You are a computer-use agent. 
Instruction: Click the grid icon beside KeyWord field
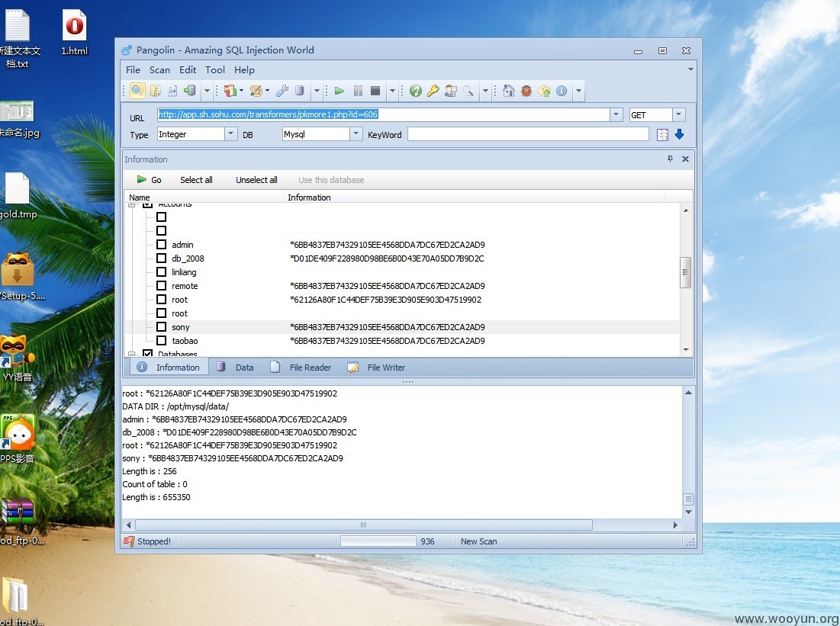[662, 134]
